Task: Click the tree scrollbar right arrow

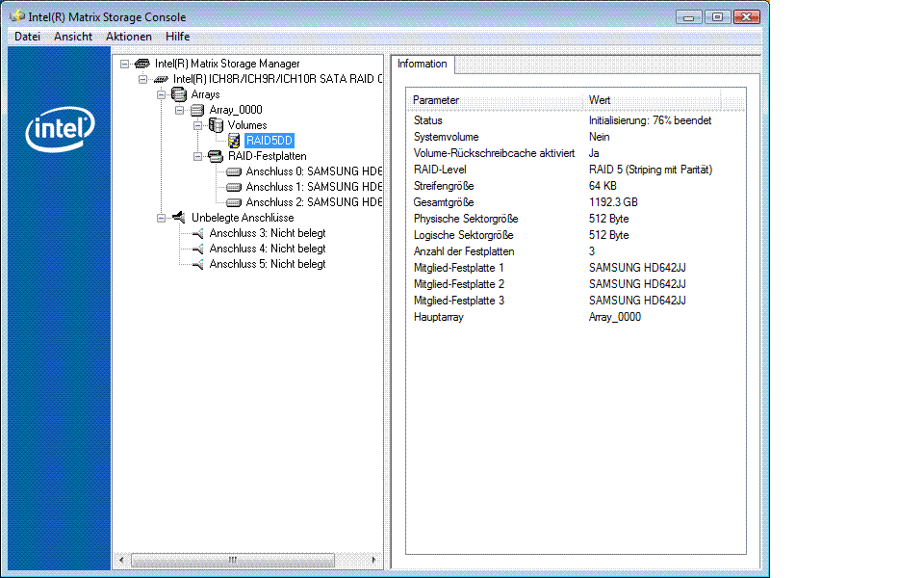Action: click(373, 560)
